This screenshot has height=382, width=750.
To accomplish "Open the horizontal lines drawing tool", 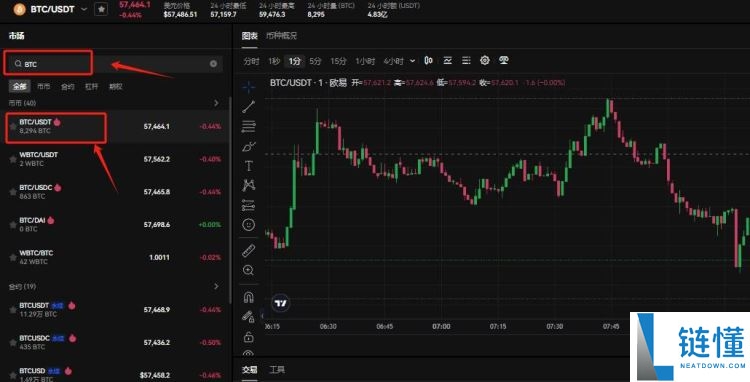I will pyautogui.click(x=248, y=126).
